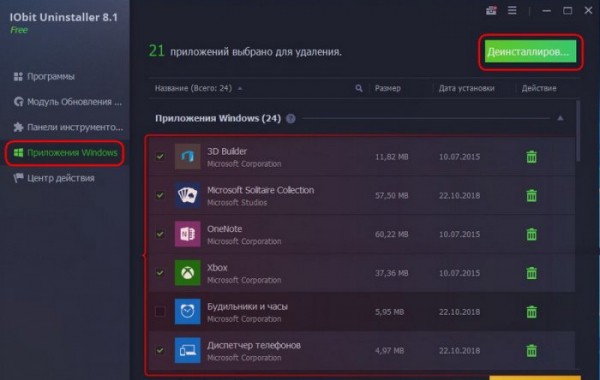Uncheck the OneNote checkbox
Viewport: 600px width, 380px height.
coord(160,234)
